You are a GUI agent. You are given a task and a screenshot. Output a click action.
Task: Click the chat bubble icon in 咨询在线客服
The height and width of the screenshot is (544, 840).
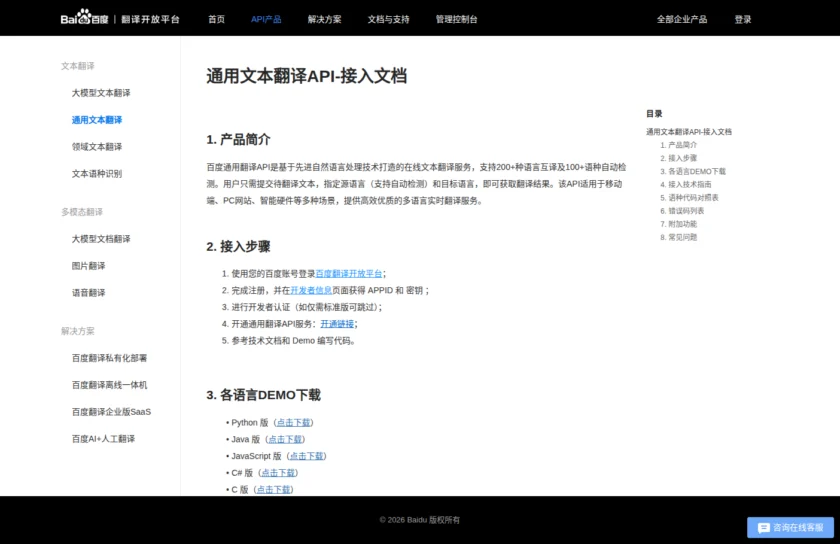763,528
